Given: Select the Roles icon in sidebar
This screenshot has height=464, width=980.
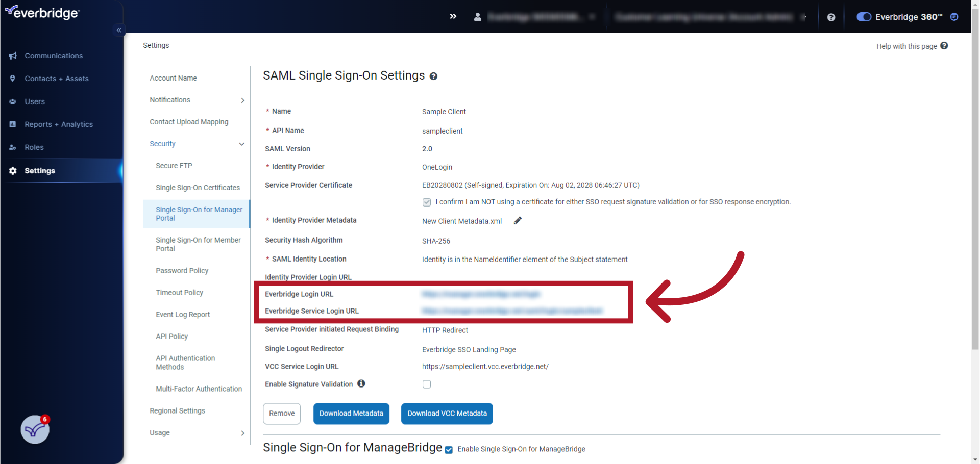Looking at the screenshot, I should 13,147.
